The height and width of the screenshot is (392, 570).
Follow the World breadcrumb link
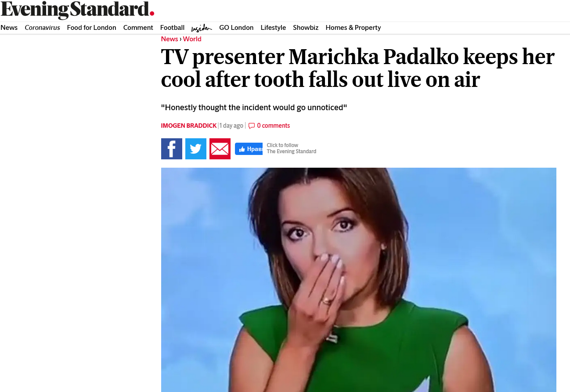click(x=192, y=39)
